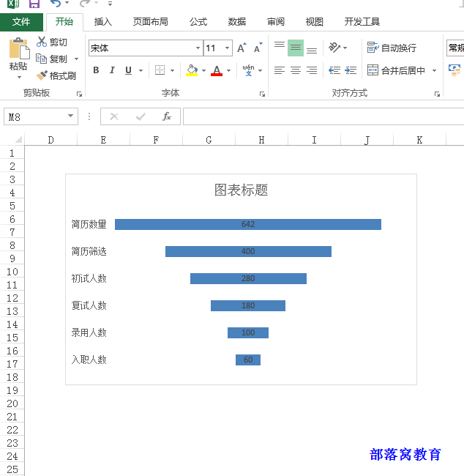The width and height of the screenshot is (464, 476).
Task: Click inside the formula bar
Action: click(323, 116)
